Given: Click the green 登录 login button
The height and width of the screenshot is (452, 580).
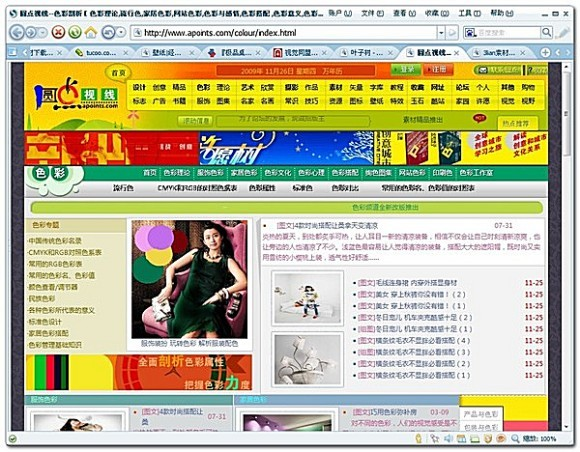Looking at the screenshot, I should [406, 70].
